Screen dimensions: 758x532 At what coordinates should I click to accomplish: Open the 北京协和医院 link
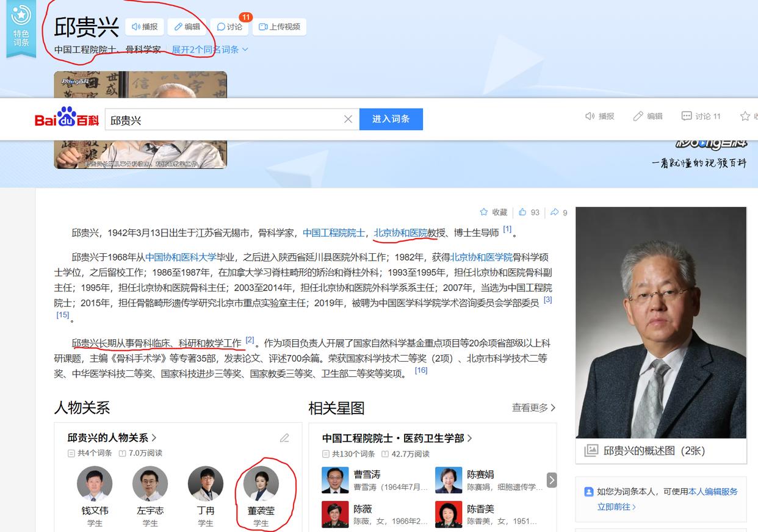point(400,233)
